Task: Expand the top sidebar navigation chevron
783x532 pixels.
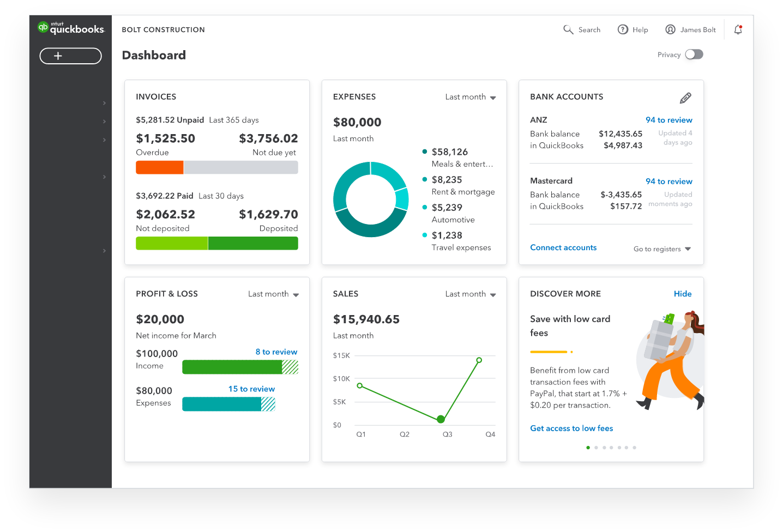Action: [x=104, y=102]
